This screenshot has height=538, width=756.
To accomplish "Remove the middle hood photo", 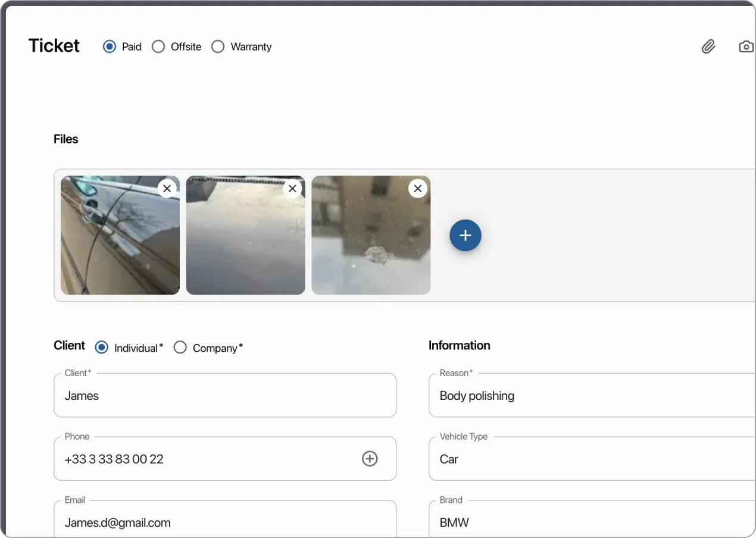I will [x=292, y=188].
